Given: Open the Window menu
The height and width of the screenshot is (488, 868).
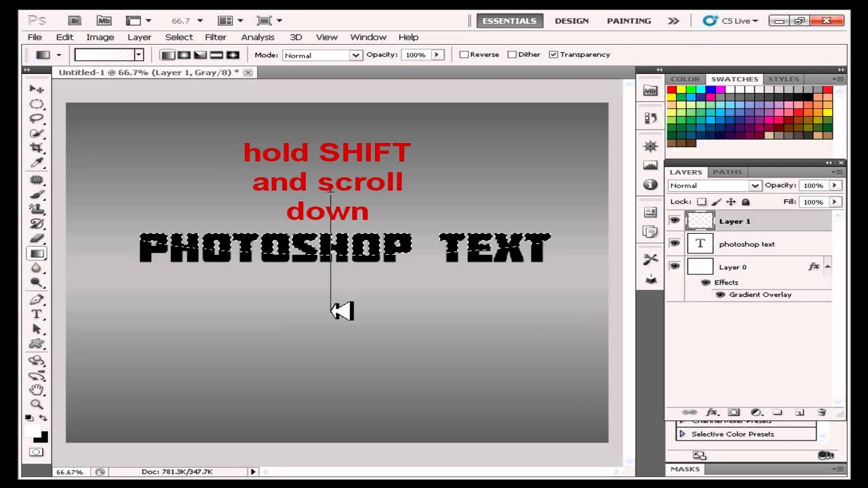Looking at the screenshot, I should click(x=368, y=37).
